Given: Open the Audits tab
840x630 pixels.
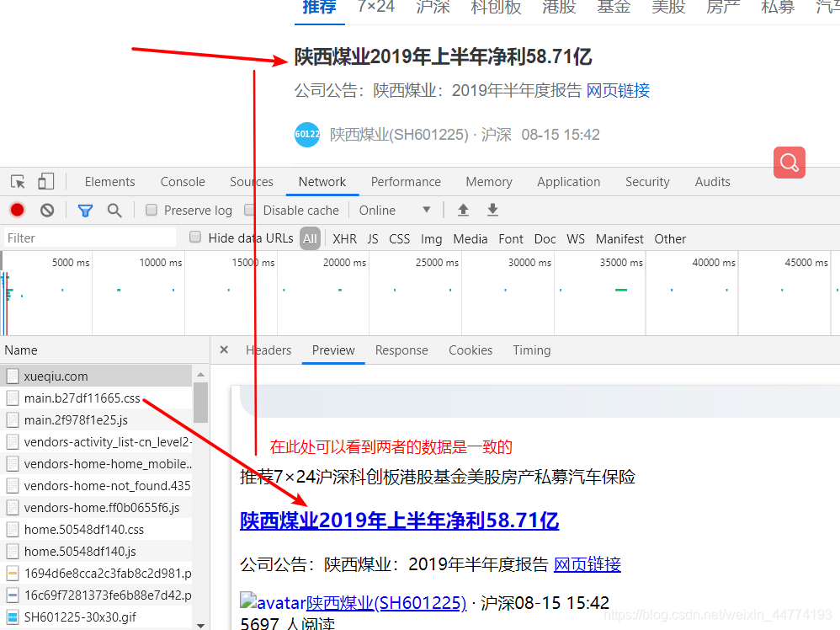Looking at the screenshot, I should (x=713, y=182).
